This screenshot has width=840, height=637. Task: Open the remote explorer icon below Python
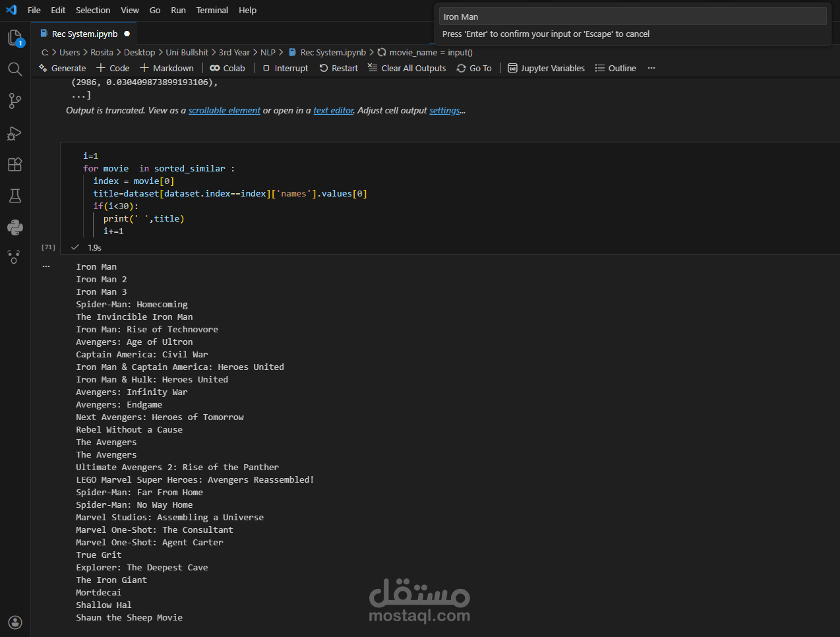coord(15,257)
